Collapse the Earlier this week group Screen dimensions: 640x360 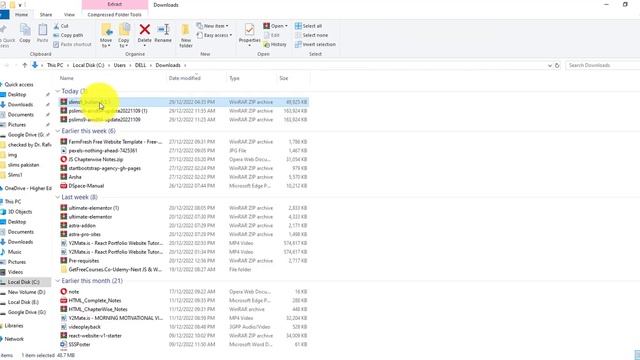(58, 131)
